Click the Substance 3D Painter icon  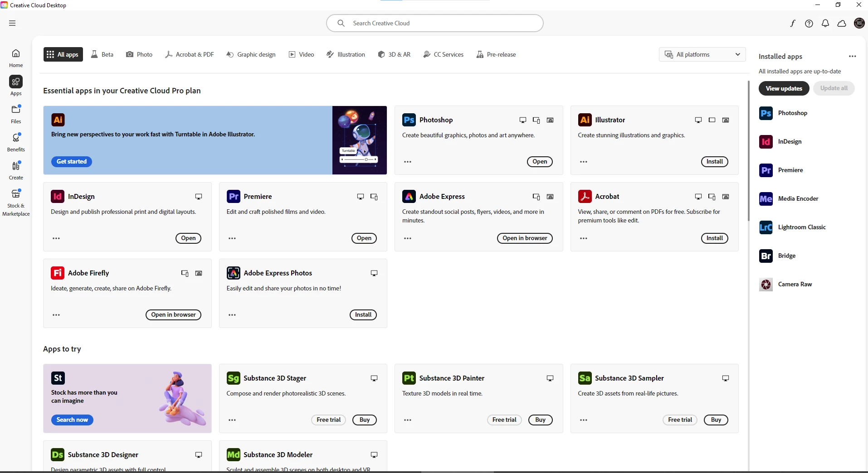click(409, 378)
